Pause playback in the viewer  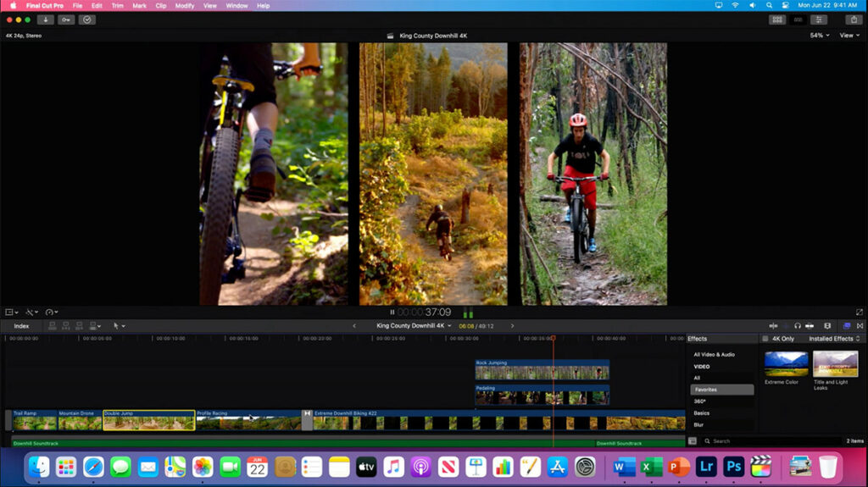click(392, 313)
